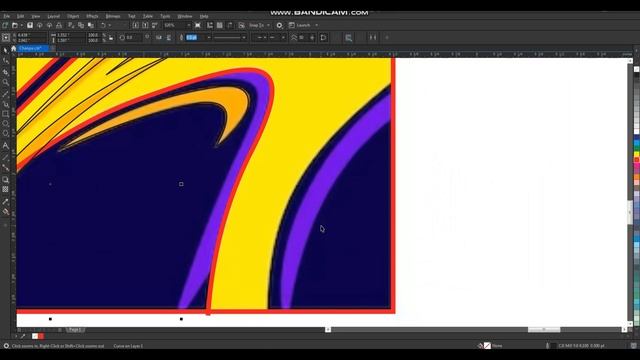
Task: Save the document via toolbar icon
Action: pos(30,25)
